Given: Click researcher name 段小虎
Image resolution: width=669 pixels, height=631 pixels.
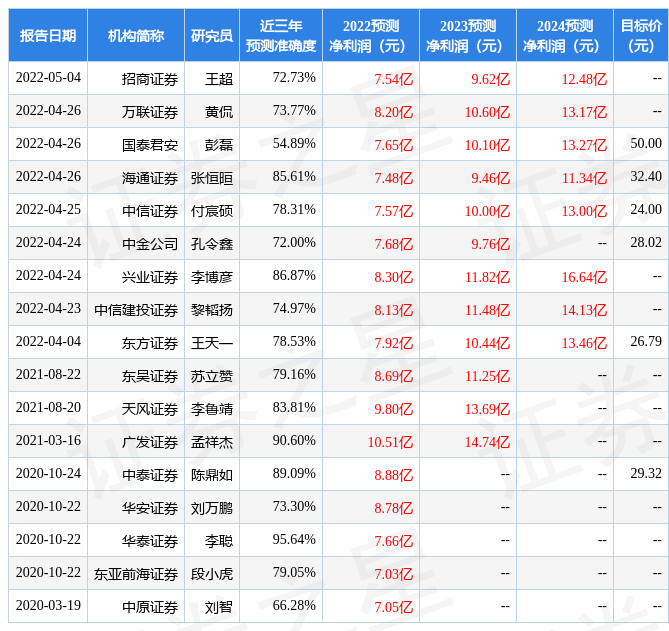Looking at the screenshot, I should pyautogui.click(x=212, y=574).
